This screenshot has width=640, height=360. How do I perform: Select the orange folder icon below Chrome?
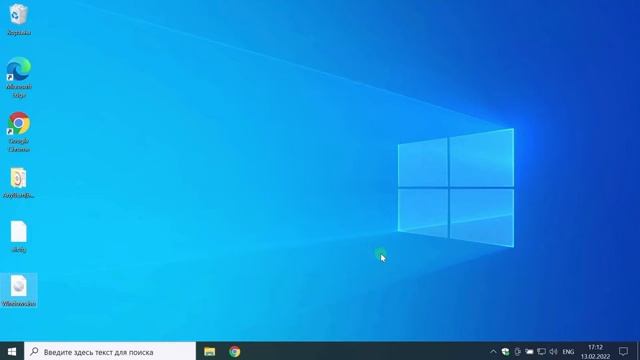(18, 182)
